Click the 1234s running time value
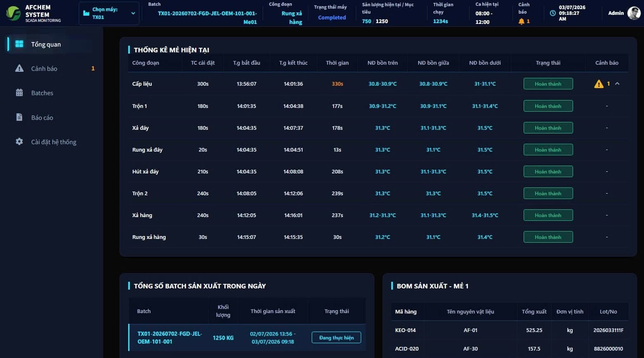The image size is (644, 358). pyautogui.click(x=440, y=21)
